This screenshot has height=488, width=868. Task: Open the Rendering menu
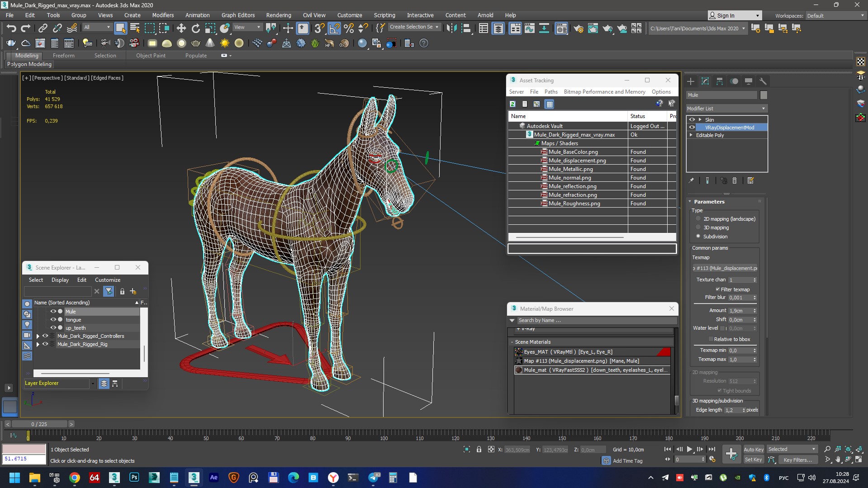278,15
